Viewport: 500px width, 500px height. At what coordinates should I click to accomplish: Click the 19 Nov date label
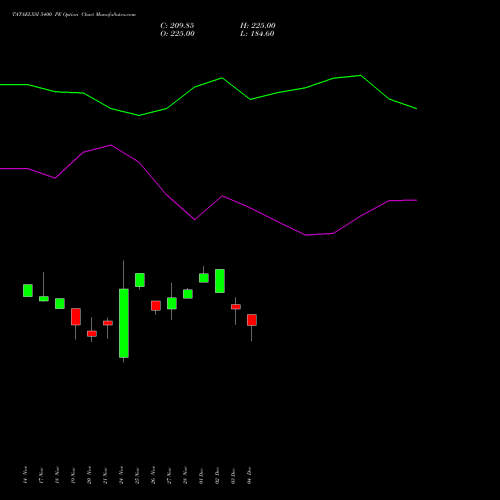click(x=73, y=475)
